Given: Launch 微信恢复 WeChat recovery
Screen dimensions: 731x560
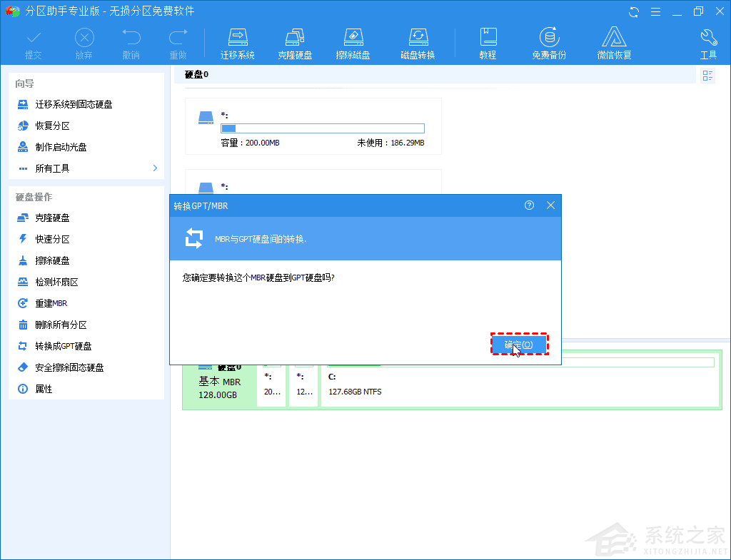Looking at the screenshot, I should tap(614, 41).
